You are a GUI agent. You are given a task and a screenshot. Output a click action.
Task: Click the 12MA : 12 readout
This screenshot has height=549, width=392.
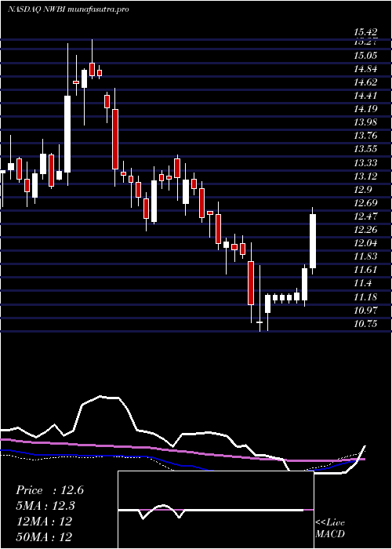click(x=44, y=522)
